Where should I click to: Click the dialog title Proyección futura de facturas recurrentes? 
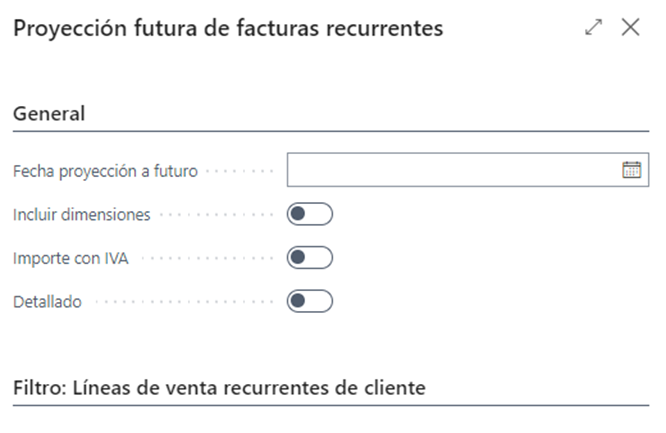coord(228,28)
